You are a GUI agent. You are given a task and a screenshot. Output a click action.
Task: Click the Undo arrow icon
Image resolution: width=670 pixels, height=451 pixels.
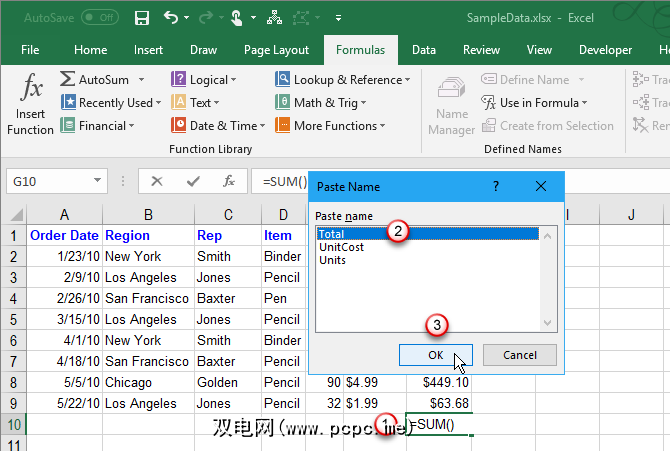172,18
